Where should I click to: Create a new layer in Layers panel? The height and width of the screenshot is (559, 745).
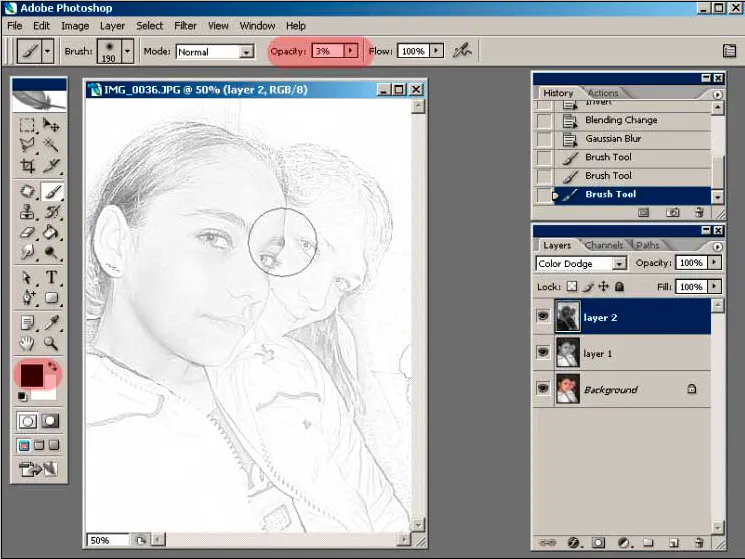coord(673,542)
